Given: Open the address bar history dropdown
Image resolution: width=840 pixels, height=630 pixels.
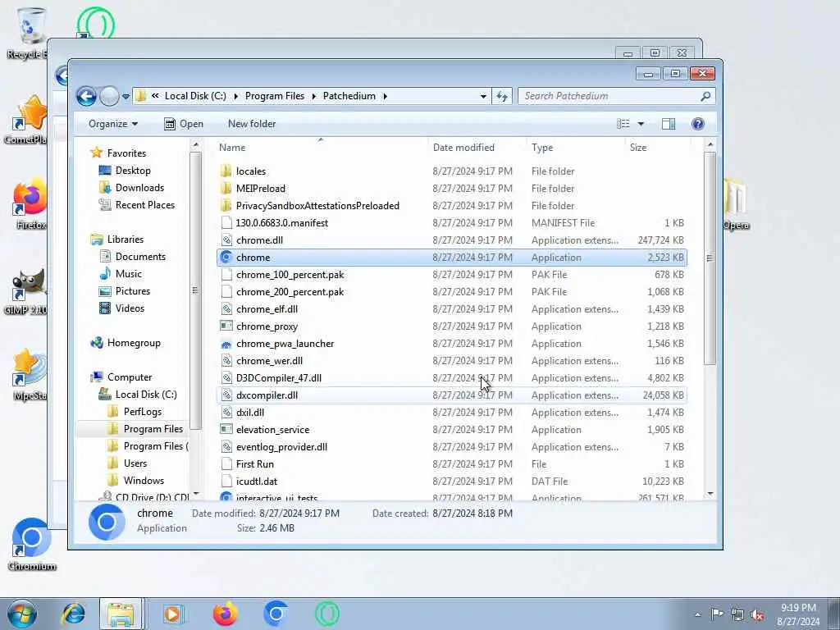Looking at the screenshot, I should coord(483,97).
